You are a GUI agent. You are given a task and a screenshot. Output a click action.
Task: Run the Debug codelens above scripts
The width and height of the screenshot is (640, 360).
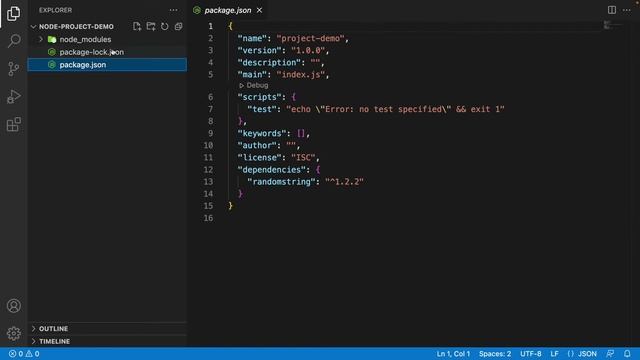tap(254, 85)
